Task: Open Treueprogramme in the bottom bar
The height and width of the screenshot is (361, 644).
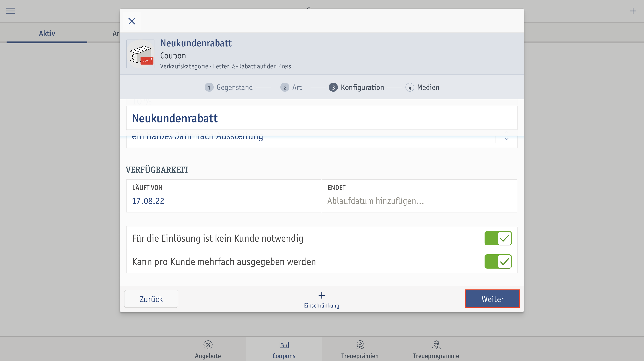Action: 436,350
